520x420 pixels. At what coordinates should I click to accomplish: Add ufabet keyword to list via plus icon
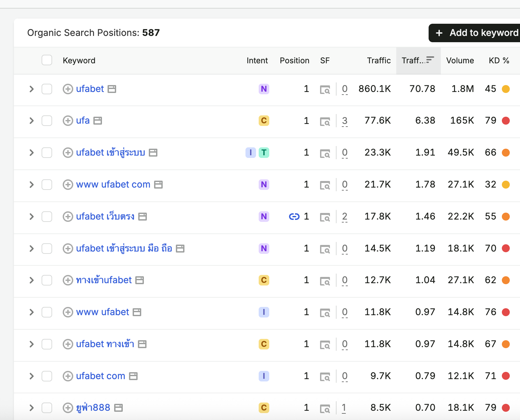(x=68, y=89)
